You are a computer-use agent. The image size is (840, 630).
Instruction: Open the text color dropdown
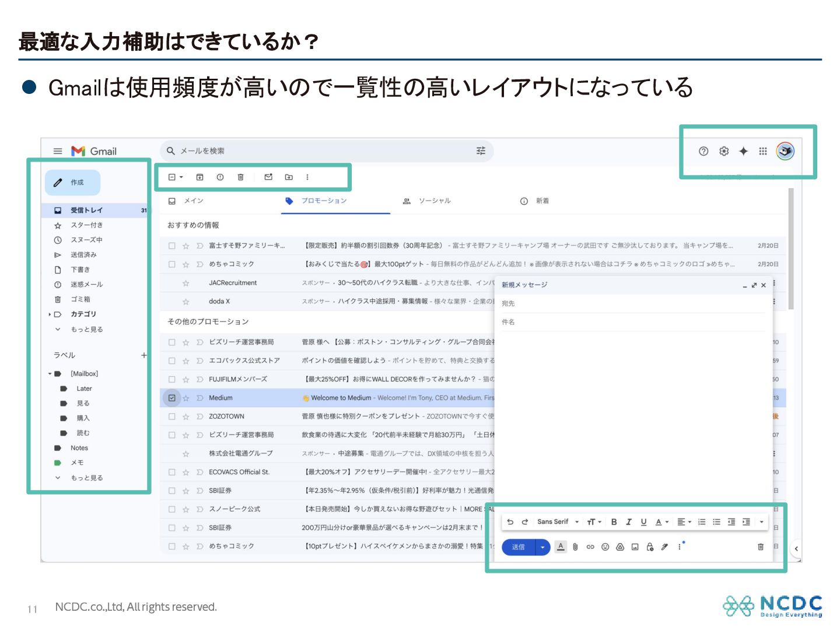click(661, 522)
